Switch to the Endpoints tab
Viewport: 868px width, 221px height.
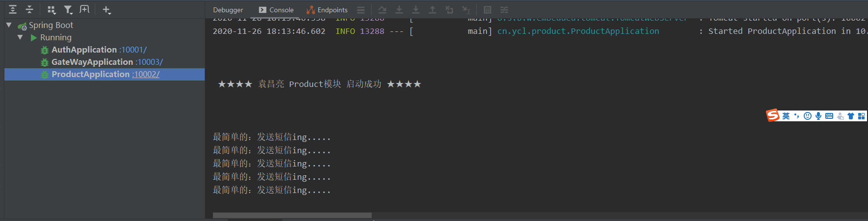click(327, 10)
